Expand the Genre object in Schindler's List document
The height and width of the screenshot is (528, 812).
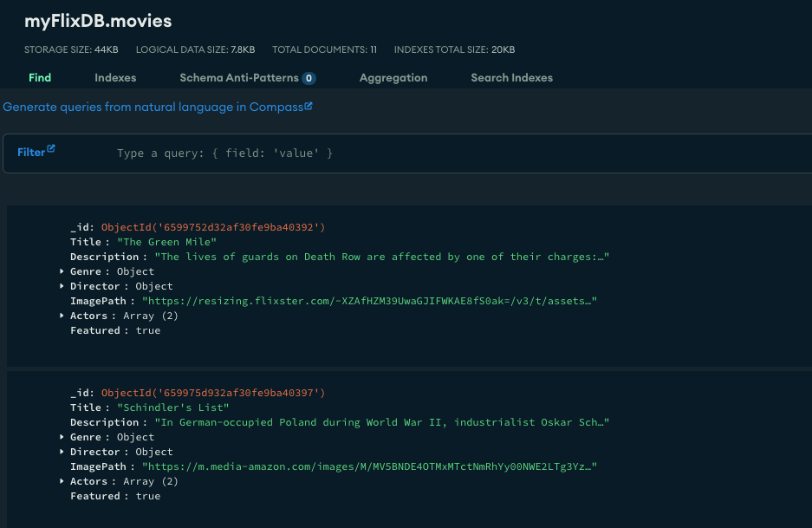pyautogui.click(x=62, y=436)
